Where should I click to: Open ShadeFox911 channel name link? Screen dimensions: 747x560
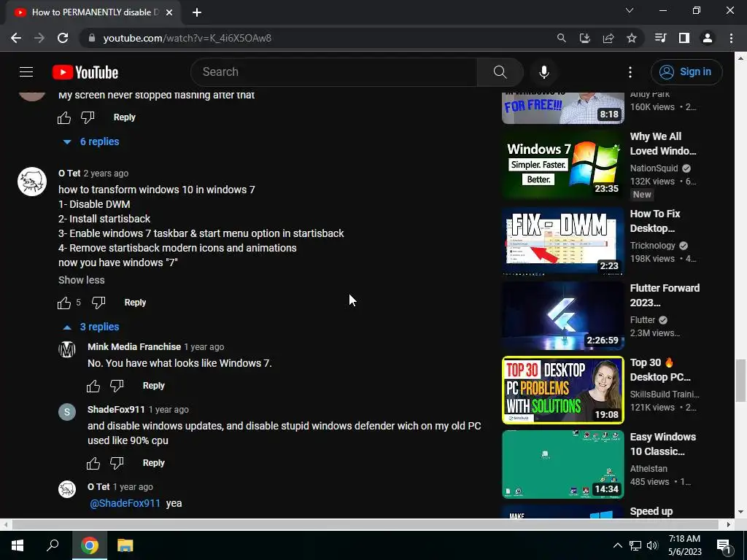pos(116,410)
